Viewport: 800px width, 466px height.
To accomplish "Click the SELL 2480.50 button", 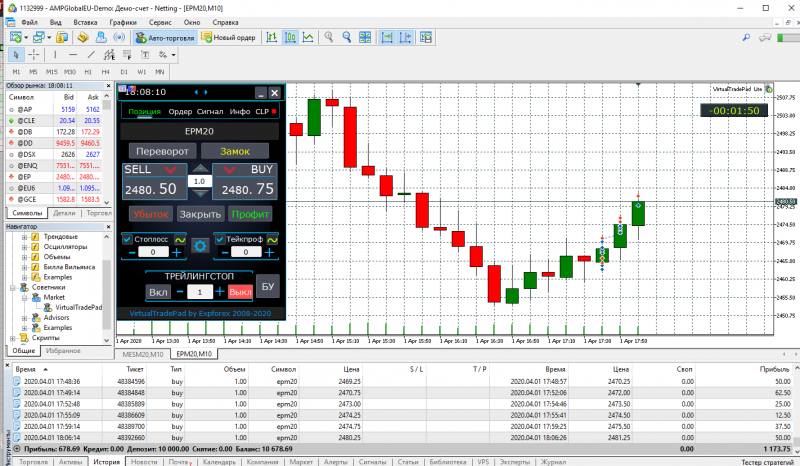I will (x=155, y=181).
